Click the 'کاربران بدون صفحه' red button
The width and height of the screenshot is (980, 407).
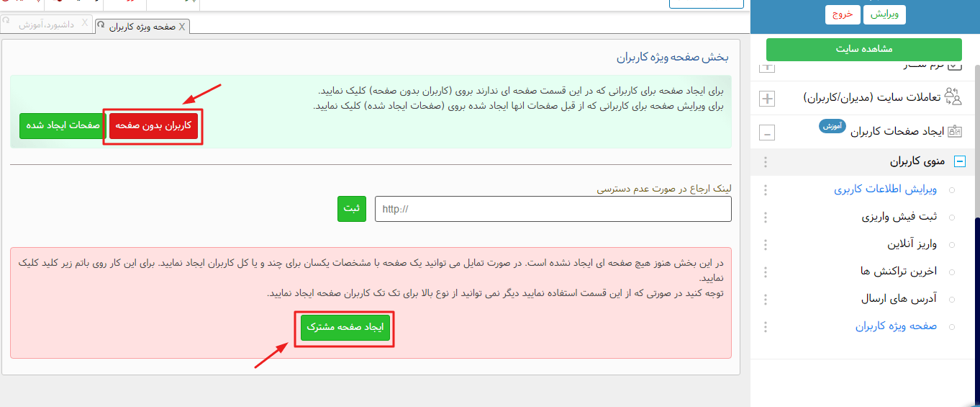pyautogui.click(x=153, y=125)
